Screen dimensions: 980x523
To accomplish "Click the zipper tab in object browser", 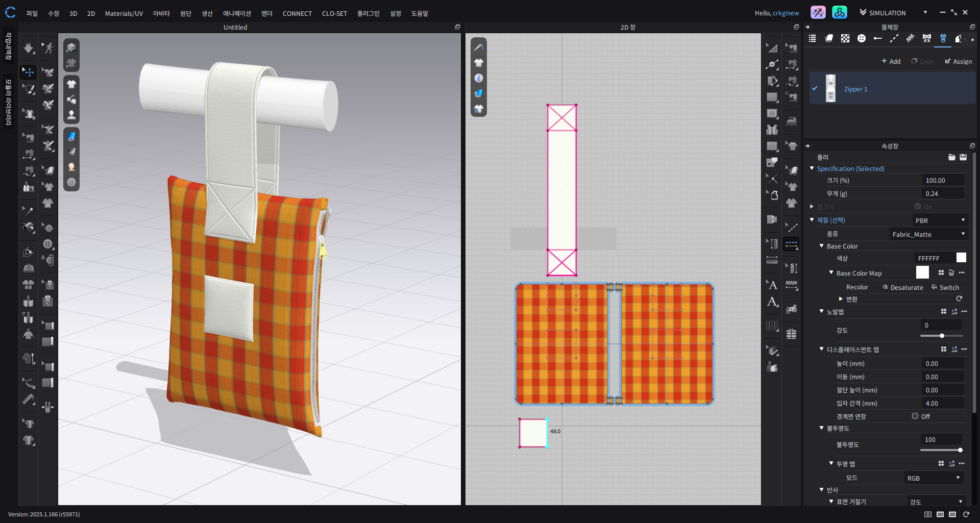I will pyautogui.click(x=943, y=39).
